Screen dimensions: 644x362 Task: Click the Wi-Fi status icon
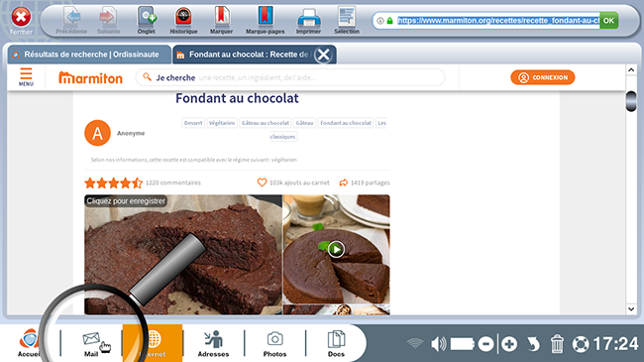[x=415, y=344]
